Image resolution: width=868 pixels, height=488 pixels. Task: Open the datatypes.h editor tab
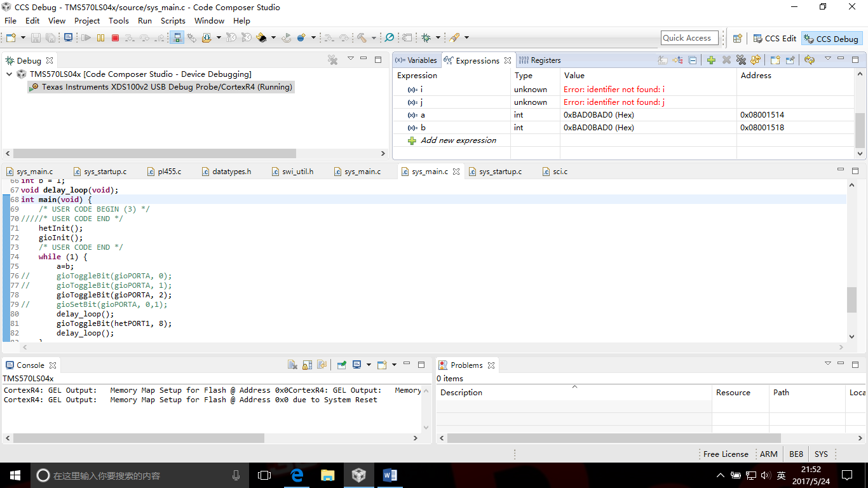point(226,172)
